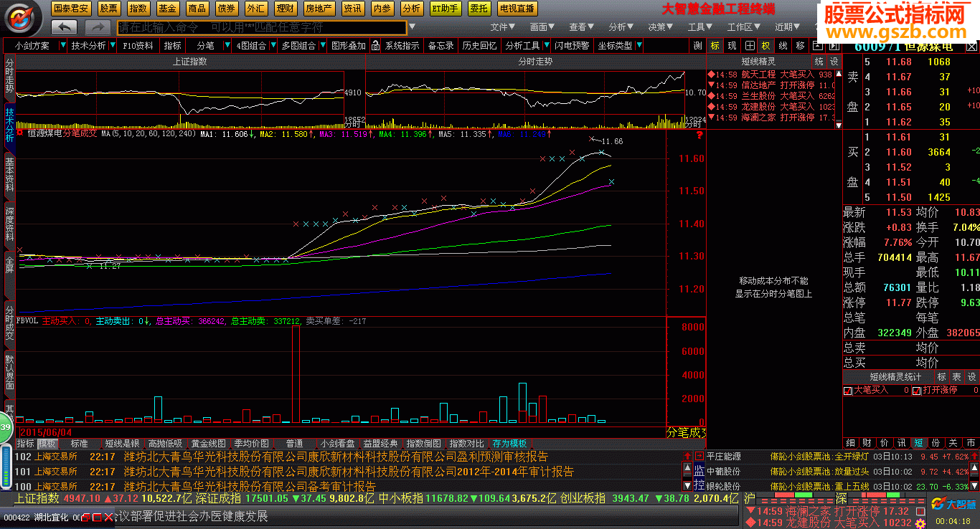Open the 历史回忆 toolbar item
The width and height of the screenshot is (980, 529).
click(x=479, y=46)
